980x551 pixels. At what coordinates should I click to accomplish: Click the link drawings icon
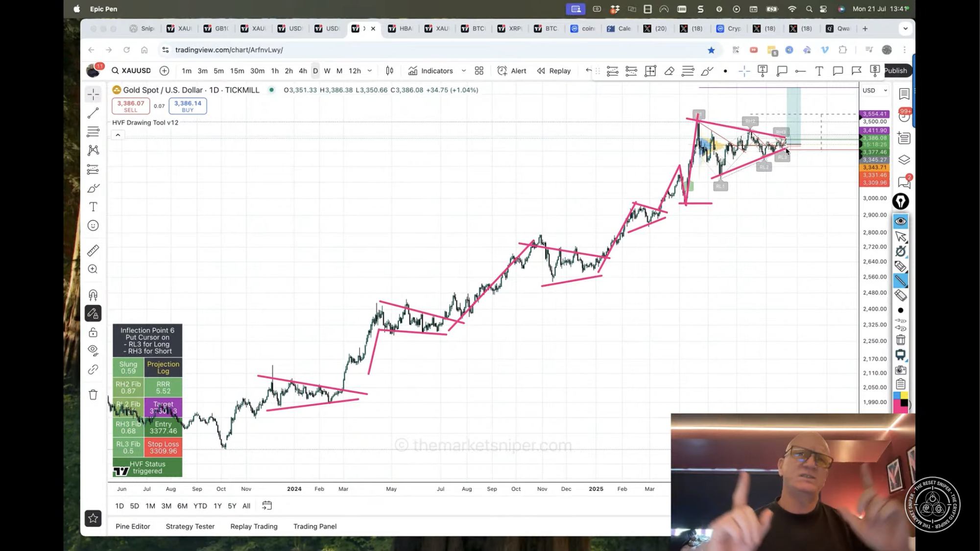click(x=93, y=370)
